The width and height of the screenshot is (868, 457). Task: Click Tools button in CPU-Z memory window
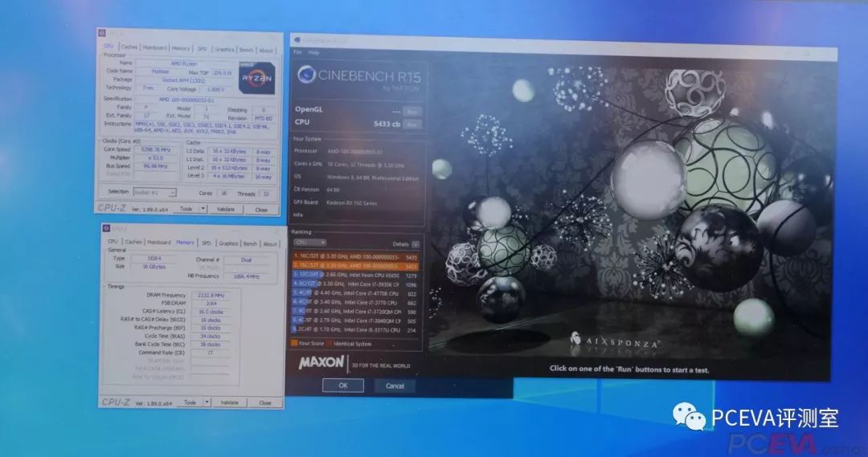(x=190, y=402)
